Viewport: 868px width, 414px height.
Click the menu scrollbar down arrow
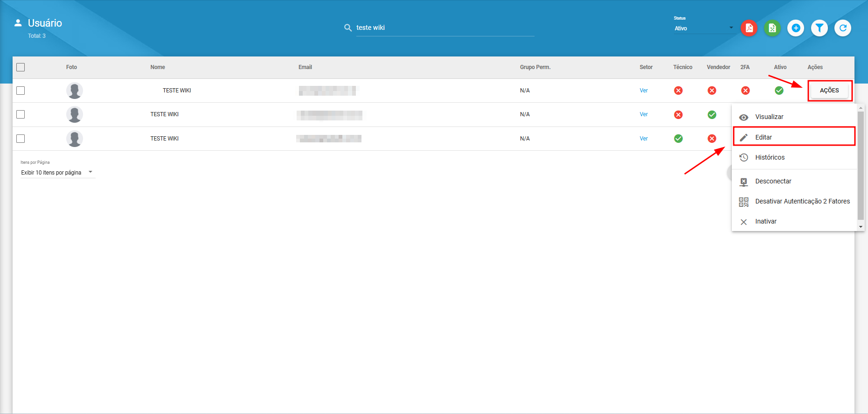[x=861, y=227]
